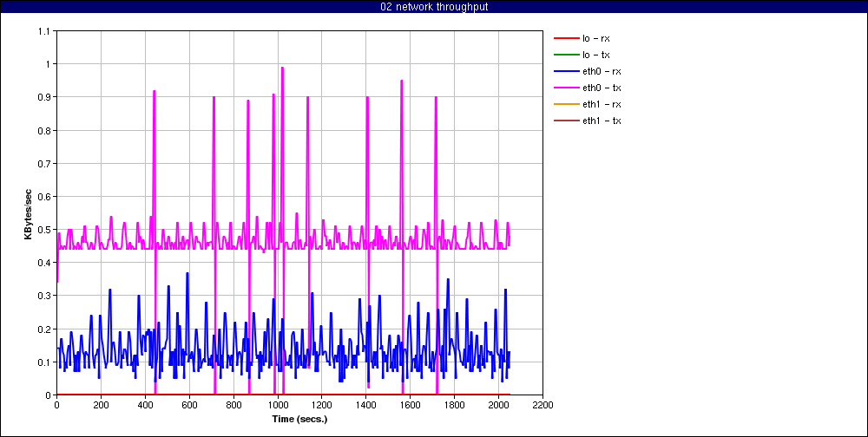The height and width of the screenshot is (437, 868).
Task: Click the '200' x-axis tick label
Action: coord(101,404)
